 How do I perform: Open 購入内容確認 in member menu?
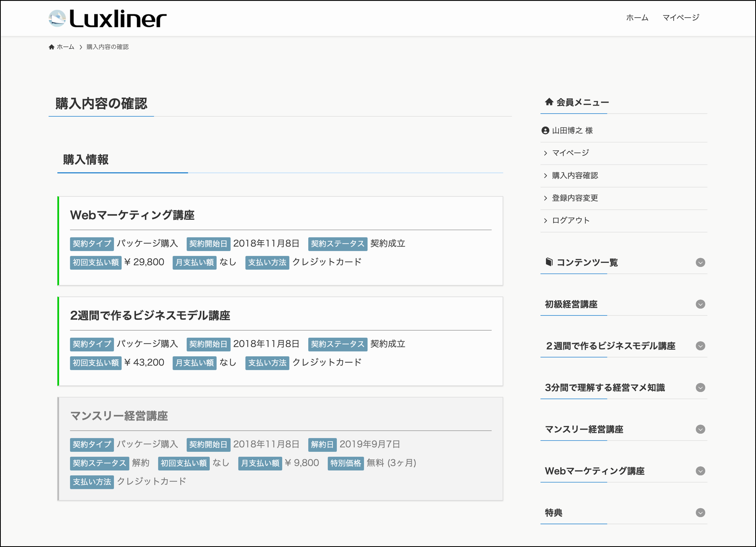pos(575,176)
